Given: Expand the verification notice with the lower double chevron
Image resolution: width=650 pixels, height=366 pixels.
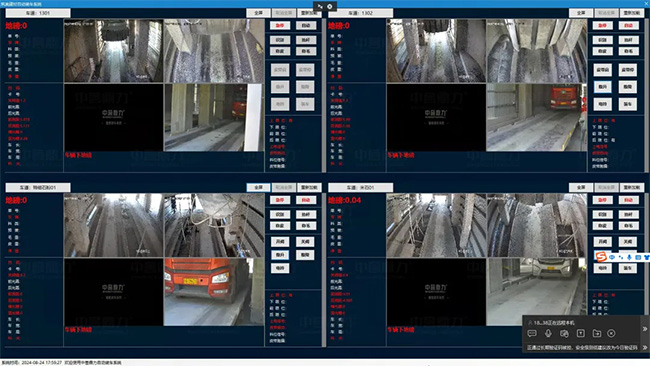Looking at the screenshot, I should [x=645, y=347].
